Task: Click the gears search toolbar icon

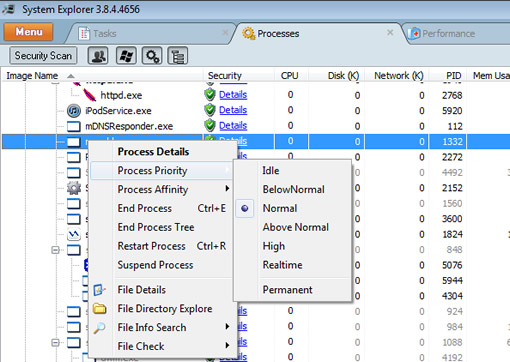Action: pyautogui.click(x=152, y=56)
